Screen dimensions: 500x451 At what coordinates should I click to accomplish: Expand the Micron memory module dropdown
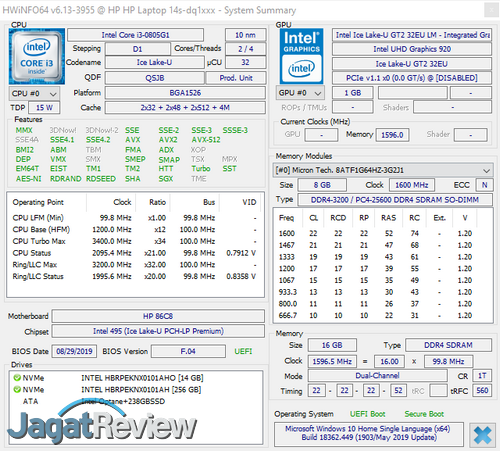coord(383,170)
